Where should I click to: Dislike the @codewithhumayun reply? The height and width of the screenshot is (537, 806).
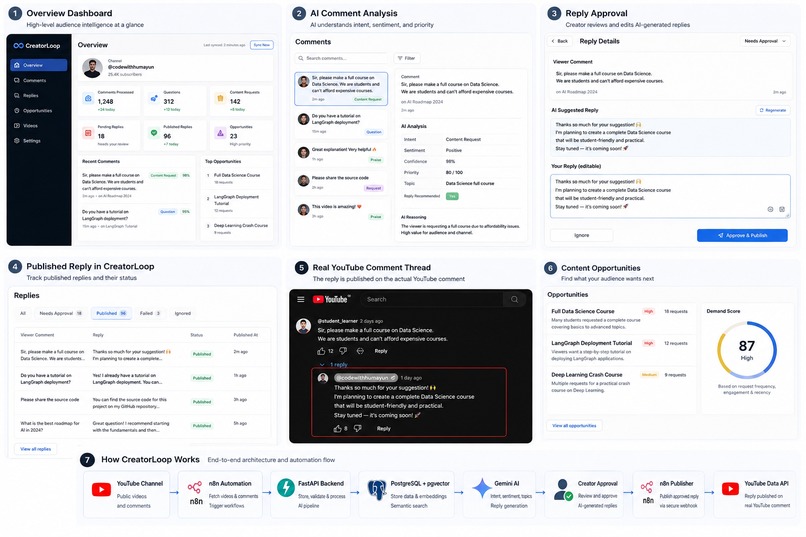click(358, 428)
